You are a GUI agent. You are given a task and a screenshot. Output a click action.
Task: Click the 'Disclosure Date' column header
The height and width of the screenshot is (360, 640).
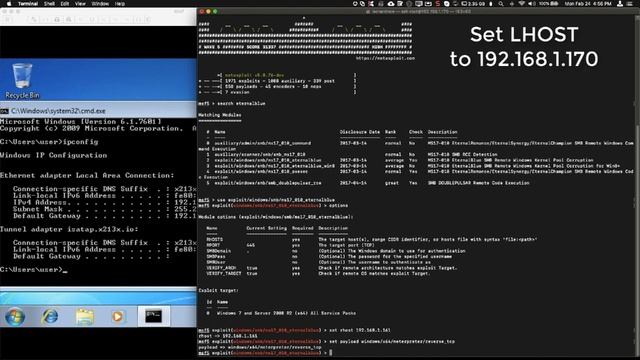(x=360, y=132)
